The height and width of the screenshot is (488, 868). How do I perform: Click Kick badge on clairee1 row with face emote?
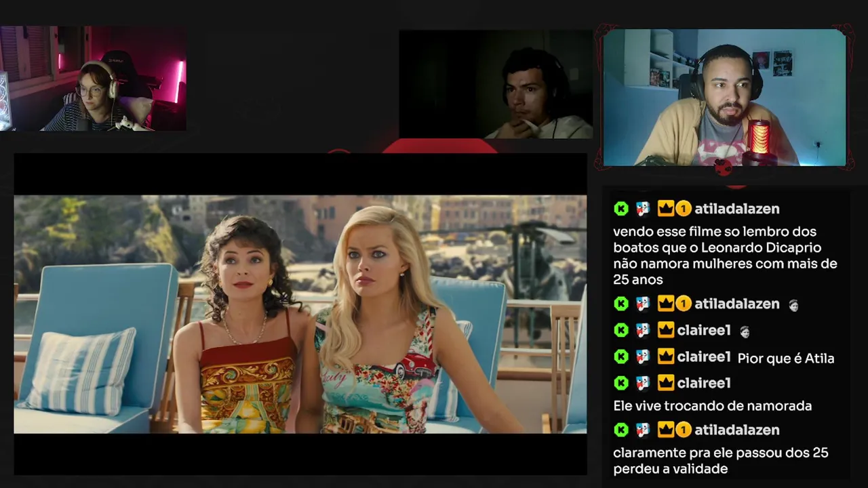pyautogui.click(x=621, y=331)
